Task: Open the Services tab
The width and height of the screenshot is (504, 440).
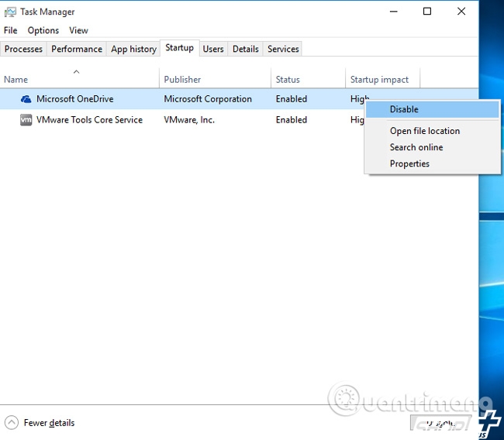Action: click(x=283, y=49)
